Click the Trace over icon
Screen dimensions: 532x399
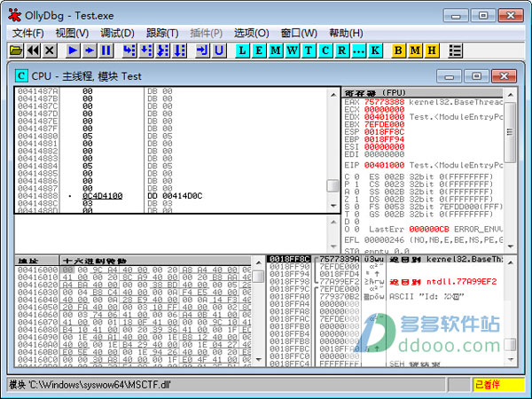[179, 51]
